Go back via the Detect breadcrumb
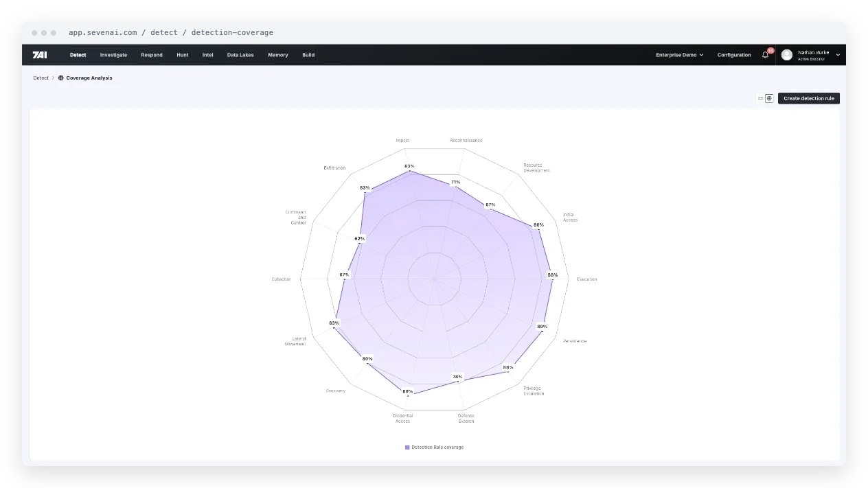 [x=41, y=78]
